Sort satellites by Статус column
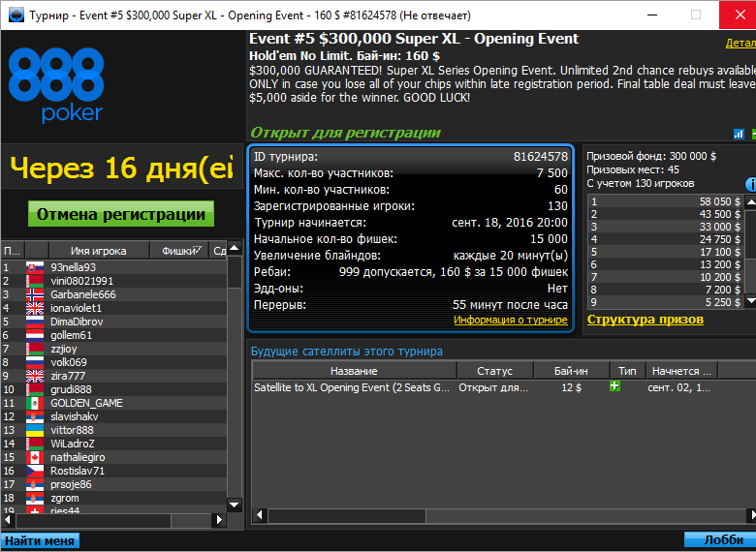The width and height of the screenshot is (756, 552). (494, 371)
